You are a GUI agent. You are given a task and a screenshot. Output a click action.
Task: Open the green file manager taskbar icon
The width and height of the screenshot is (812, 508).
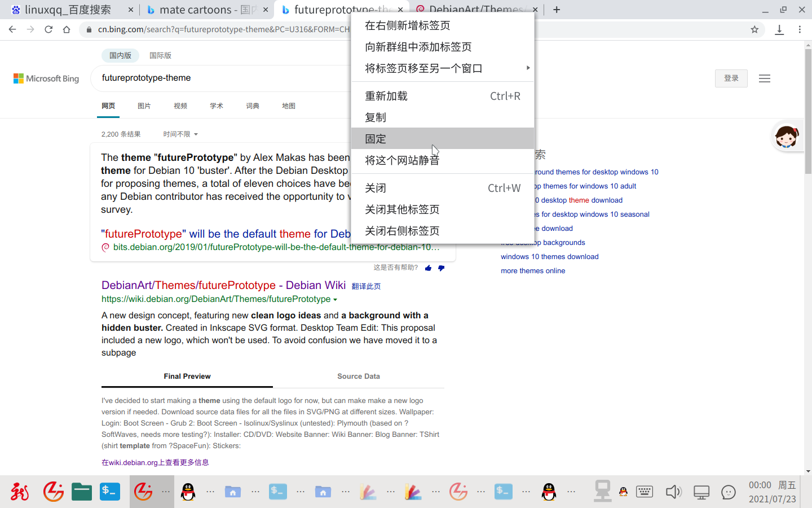click(x=82, y=492)
